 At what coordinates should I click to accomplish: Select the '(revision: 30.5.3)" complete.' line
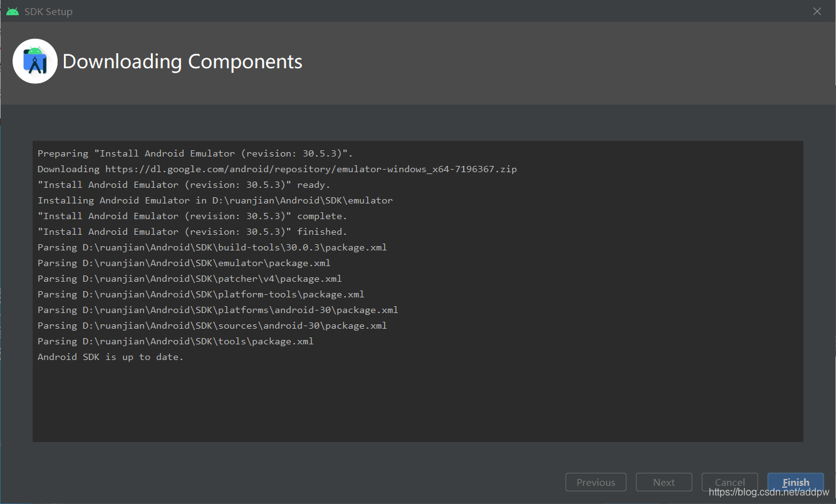point(192,216)
